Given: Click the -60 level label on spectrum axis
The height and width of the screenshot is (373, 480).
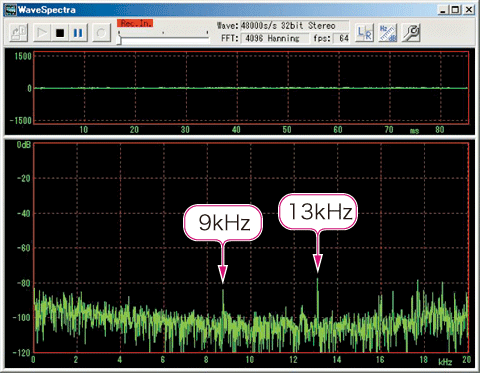Looking at the screenshot, I should pyautogui.click(x=24, y=248).
